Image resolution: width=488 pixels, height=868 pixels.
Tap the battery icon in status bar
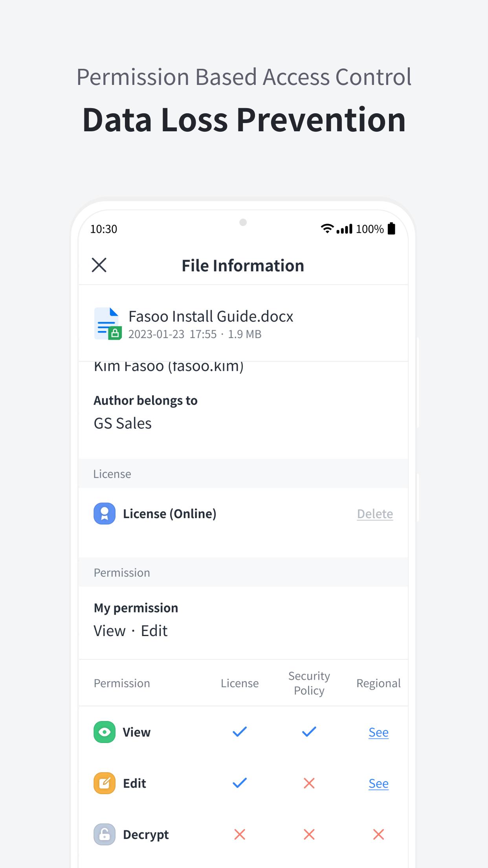tap(391, 228)
